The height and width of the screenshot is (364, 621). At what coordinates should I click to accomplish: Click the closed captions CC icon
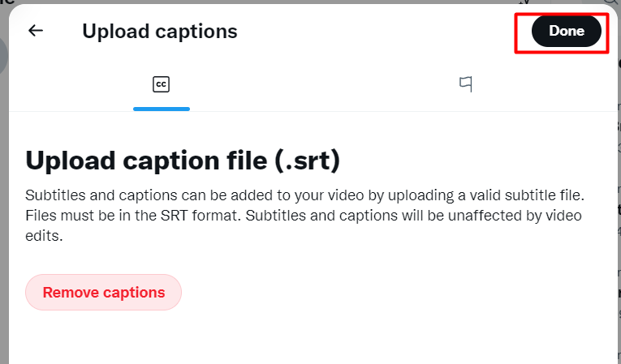pyautogui.click(x=162, y=84)
